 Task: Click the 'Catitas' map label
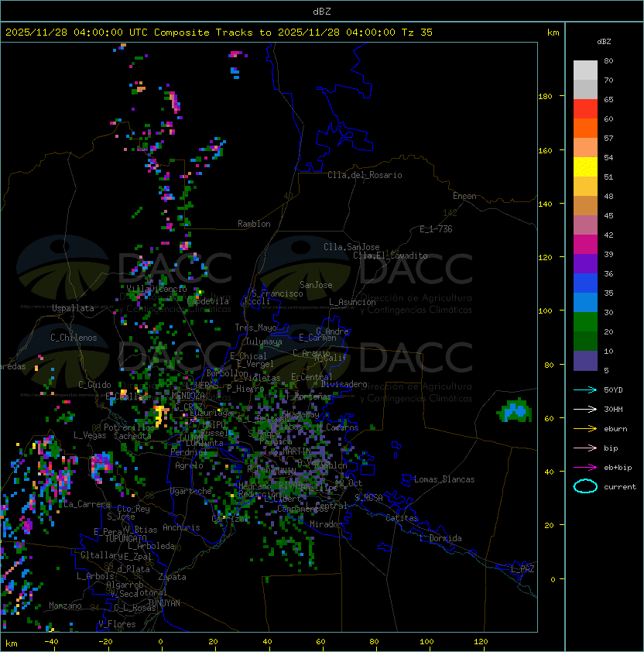[x=402, y=518]
